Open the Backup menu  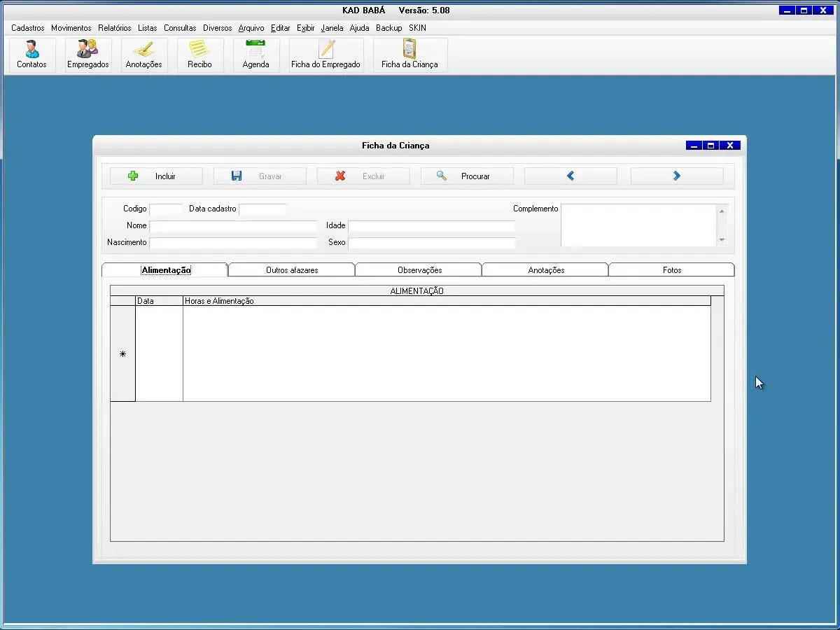click(x=388, y=28)
